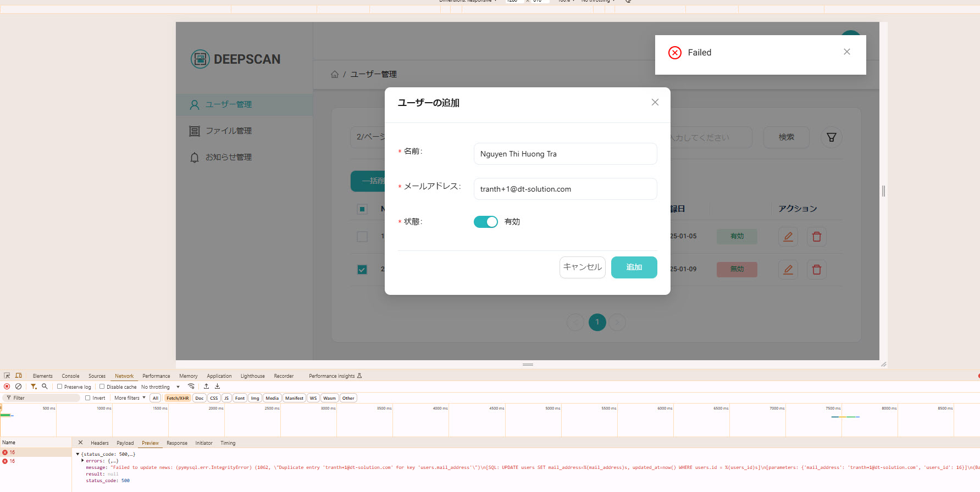
Task: Expand the More filters dropdown
Action: [x=130, y=398]
